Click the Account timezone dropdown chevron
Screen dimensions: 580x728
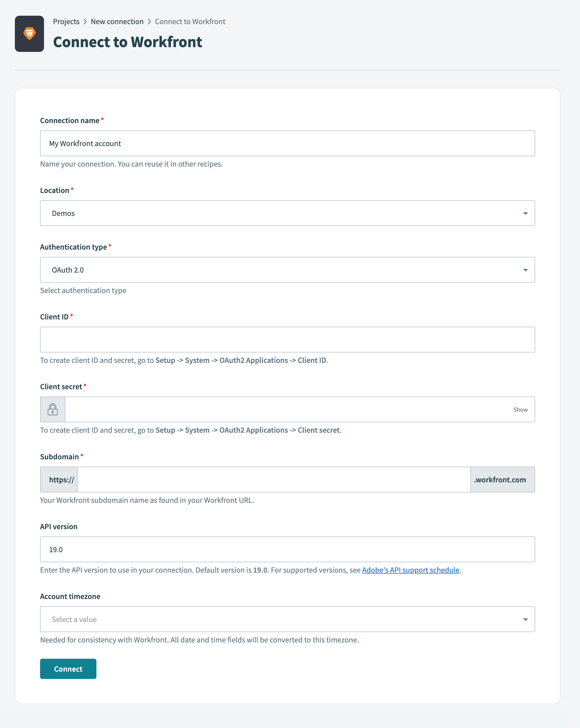(x=525, y=619)
